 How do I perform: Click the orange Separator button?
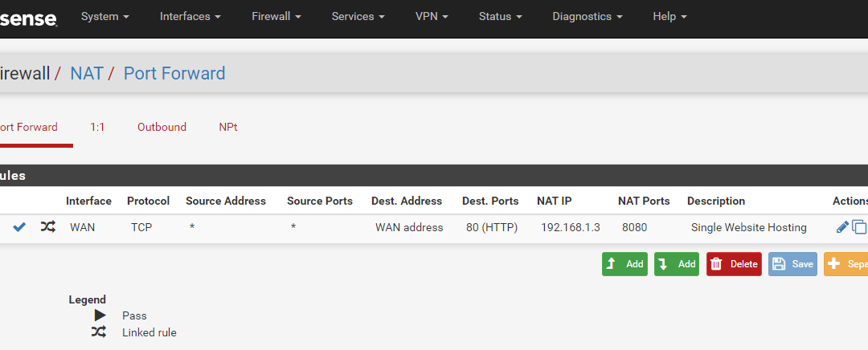click(845, 264)
